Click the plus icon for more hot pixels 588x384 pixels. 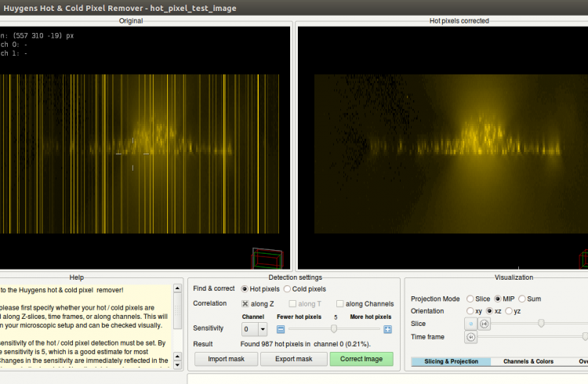coord(387,329)
